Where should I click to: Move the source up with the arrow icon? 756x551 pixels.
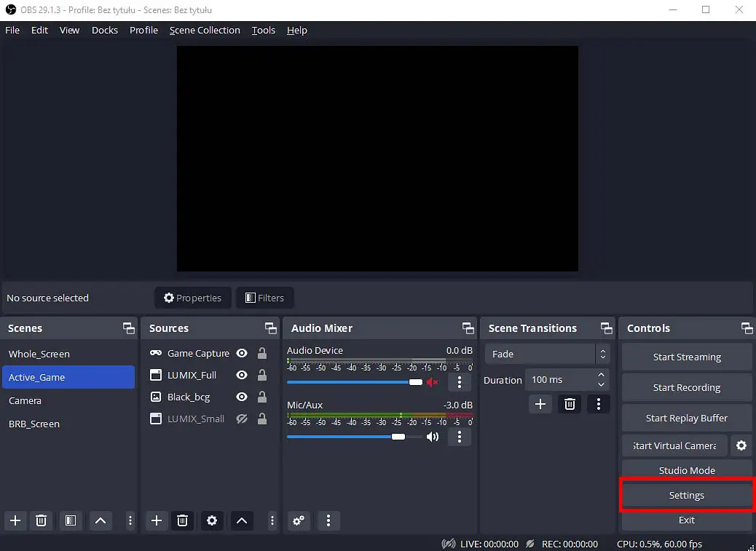click(x=242, y=520)
